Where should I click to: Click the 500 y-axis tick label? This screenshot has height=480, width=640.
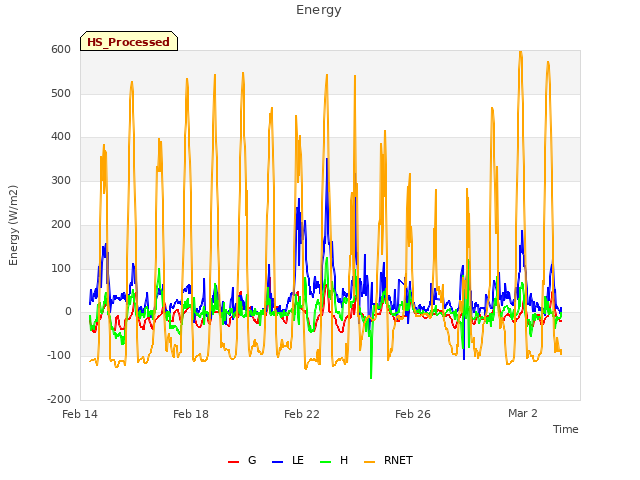tap(61, 93)
